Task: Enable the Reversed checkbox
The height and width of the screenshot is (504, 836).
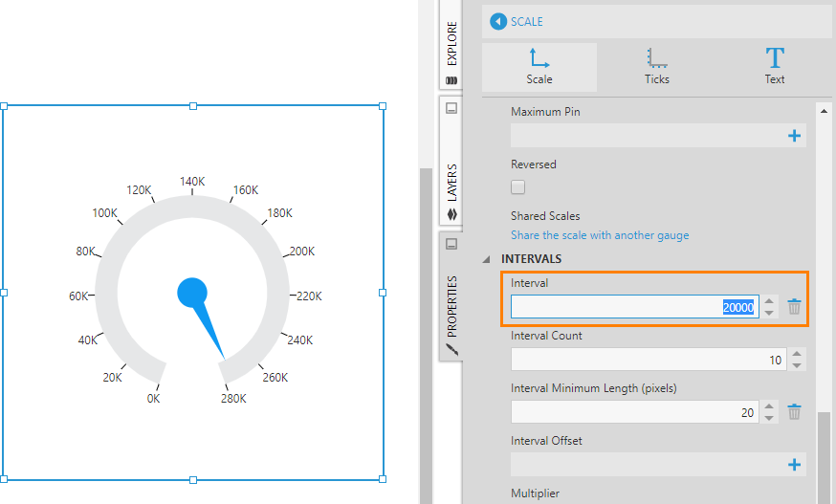Action: pyautogui.click(x=518, y=187)
